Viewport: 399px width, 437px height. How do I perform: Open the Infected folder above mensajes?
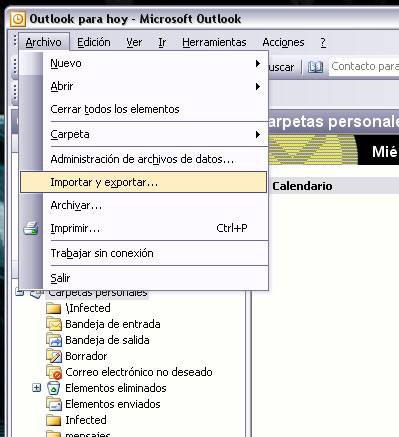pyautogui.click(x=86, y=420)
